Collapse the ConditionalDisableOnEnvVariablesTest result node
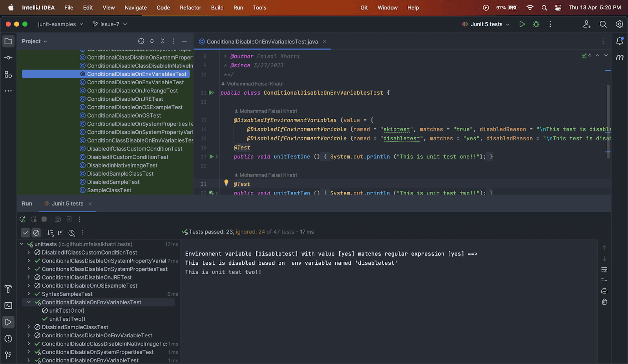 click(x=29, y=302)
